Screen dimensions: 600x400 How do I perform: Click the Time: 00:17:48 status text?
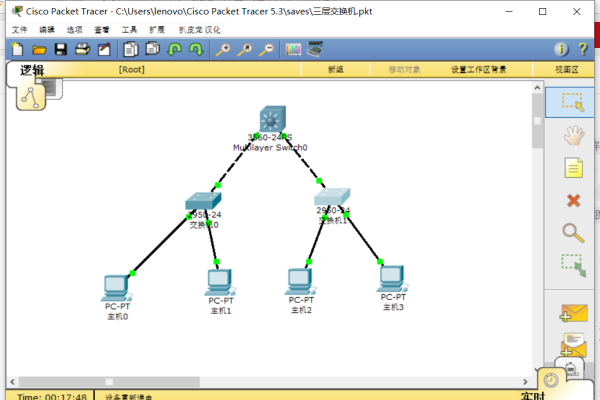click(52, 397)
